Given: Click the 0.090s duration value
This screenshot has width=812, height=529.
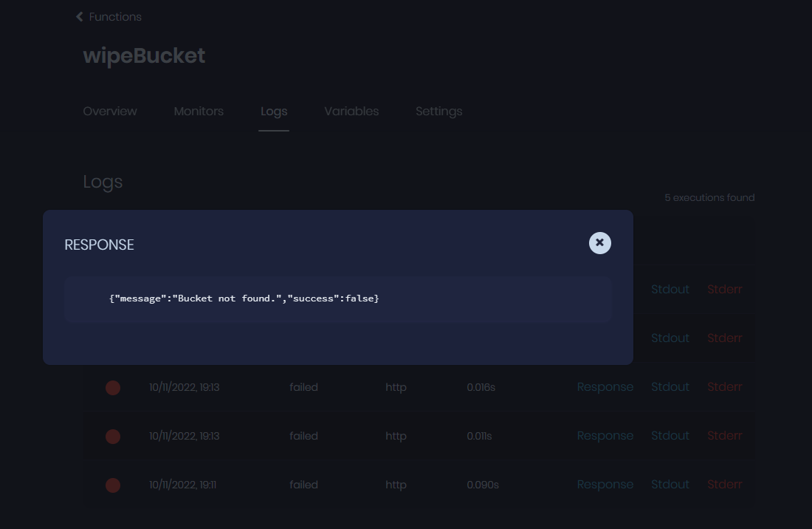Looking at the screenshot, I should pos(483,485).
